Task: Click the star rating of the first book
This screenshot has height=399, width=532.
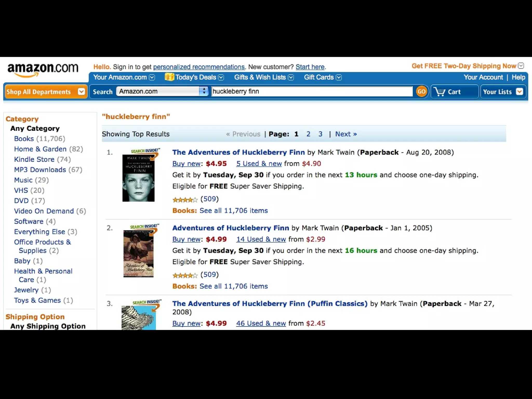Action: [x=185, y=200]
